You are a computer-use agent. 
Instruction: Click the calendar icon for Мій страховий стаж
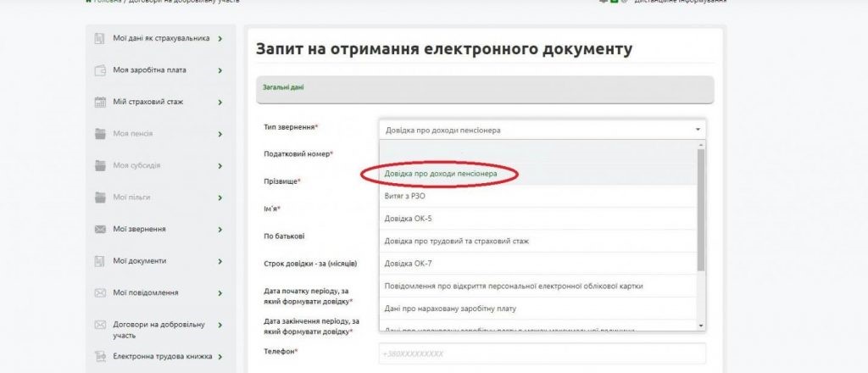click(x=98, y=102)
